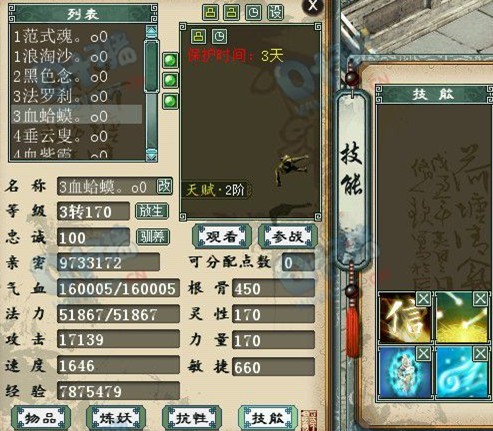The height and width of the screenshot is (431, 493).
Task: Toggle the second green orb button
Action: coord(170,80)
